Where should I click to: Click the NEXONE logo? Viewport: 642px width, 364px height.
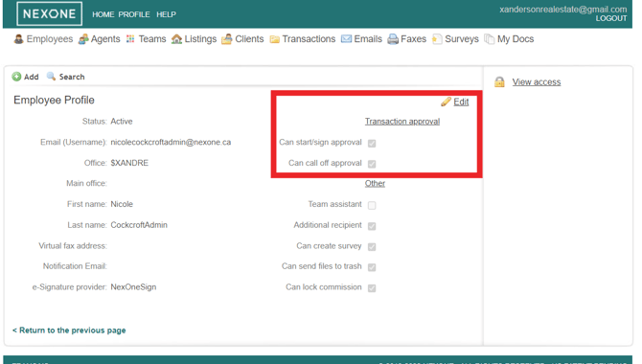tap(49, 13)
